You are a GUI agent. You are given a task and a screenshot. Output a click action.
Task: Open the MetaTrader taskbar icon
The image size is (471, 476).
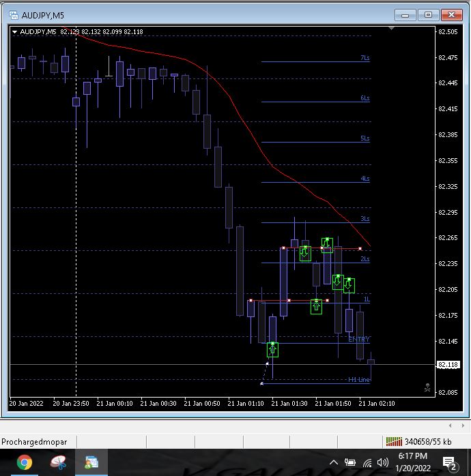click(x=91, y=462)
